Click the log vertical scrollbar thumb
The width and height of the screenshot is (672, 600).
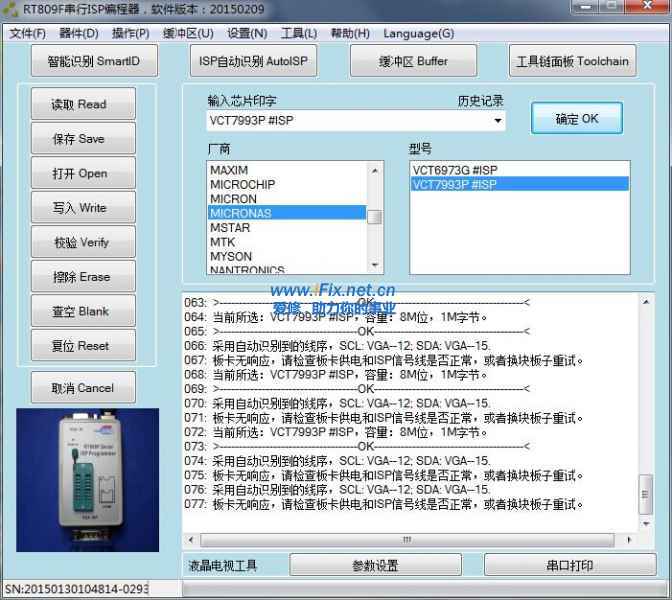(x=646, y=494)
